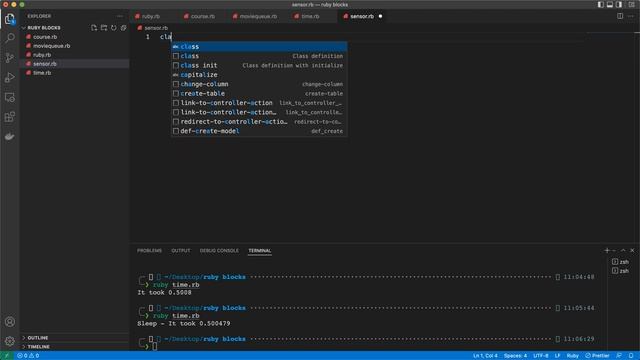Click the New Folder icon in explorer
This screenshot has width=640, height=360.
pos(104,28)
